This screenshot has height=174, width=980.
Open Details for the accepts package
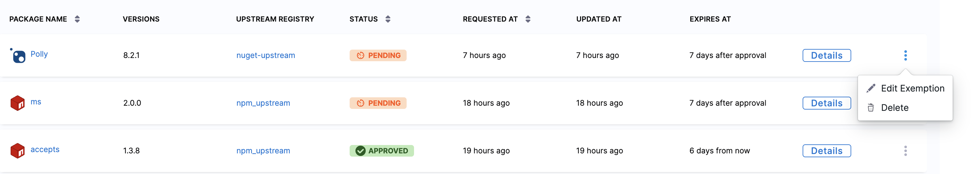[827, 151]
